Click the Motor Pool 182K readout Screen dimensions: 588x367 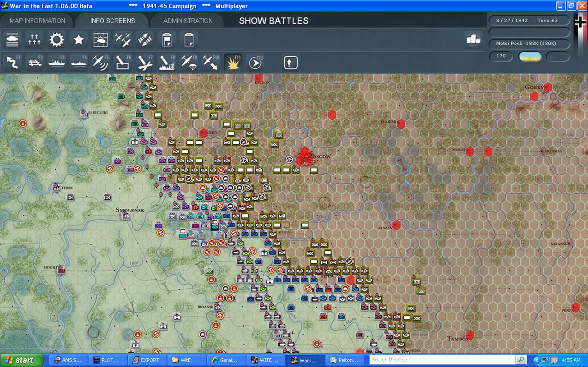tap(529, 43)
